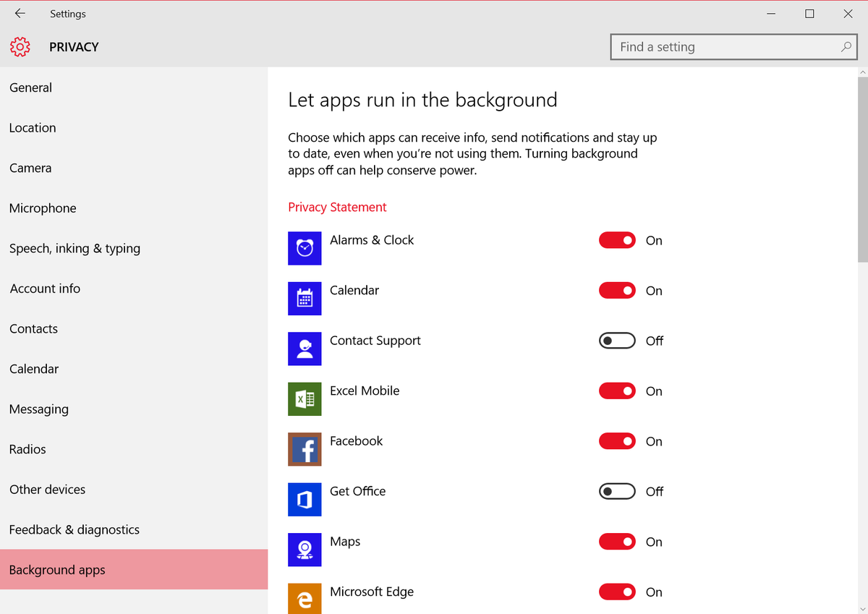Click the Alarms & Clock app icon
The image size is (868, 614).
pyautogui.click(x=305, y=248)
